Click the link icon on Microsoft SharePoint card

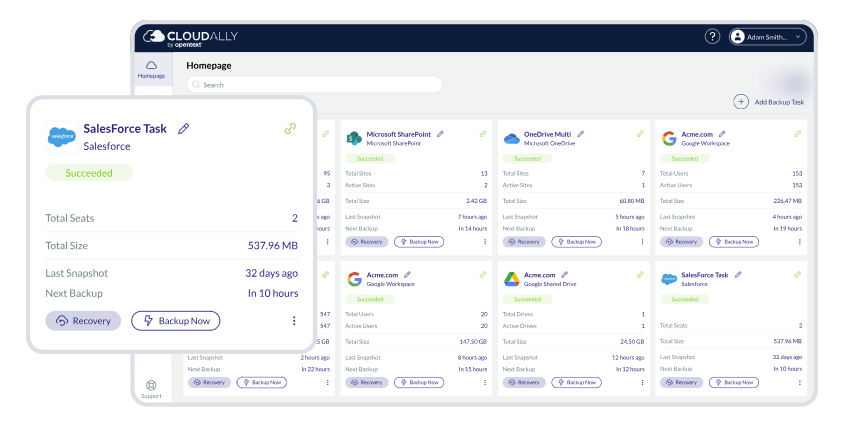click(483, 134)
